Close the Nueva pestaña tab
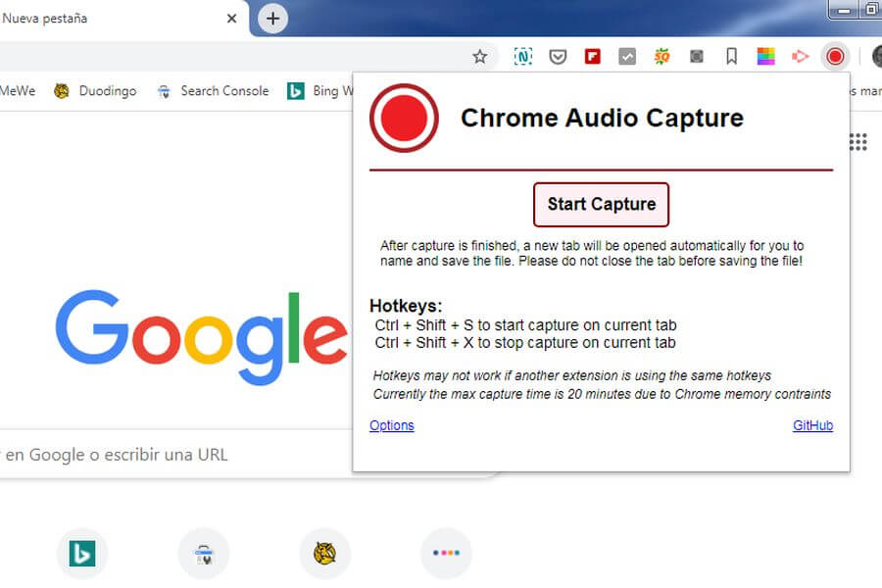 tap(231, 19)
